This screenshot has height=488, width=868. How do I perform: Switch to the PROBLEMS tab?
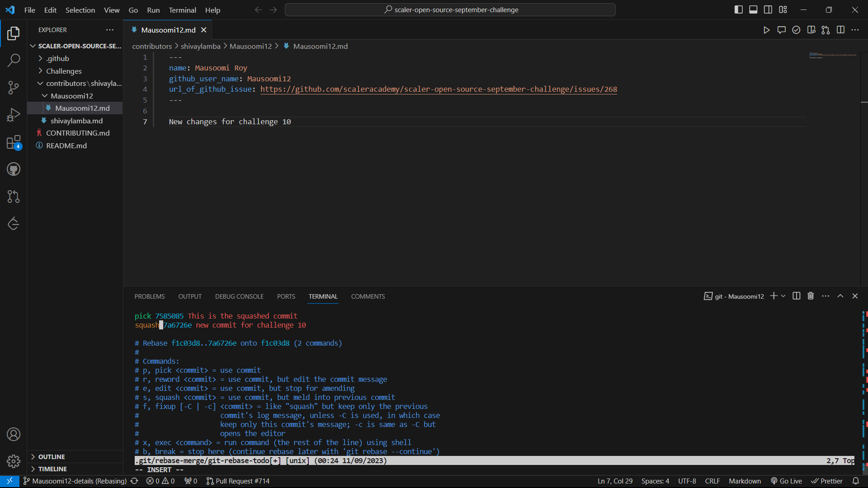(149, 296)
